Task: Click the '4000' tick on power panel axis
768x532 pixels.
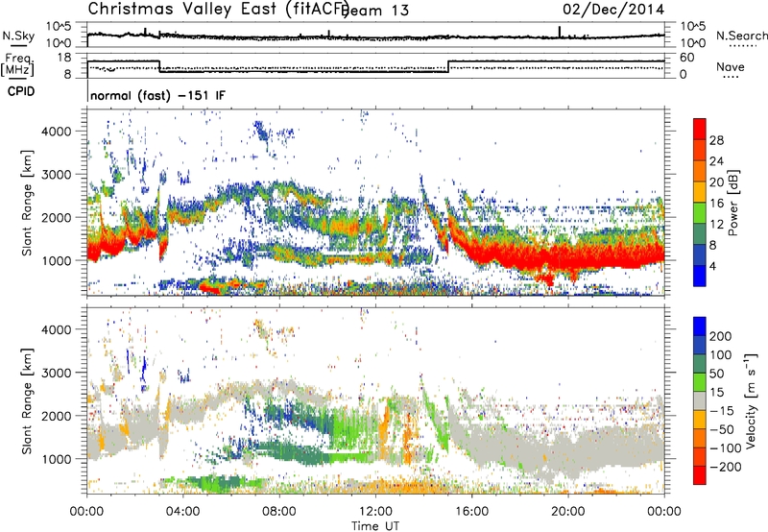Action: tap(56, 132)
